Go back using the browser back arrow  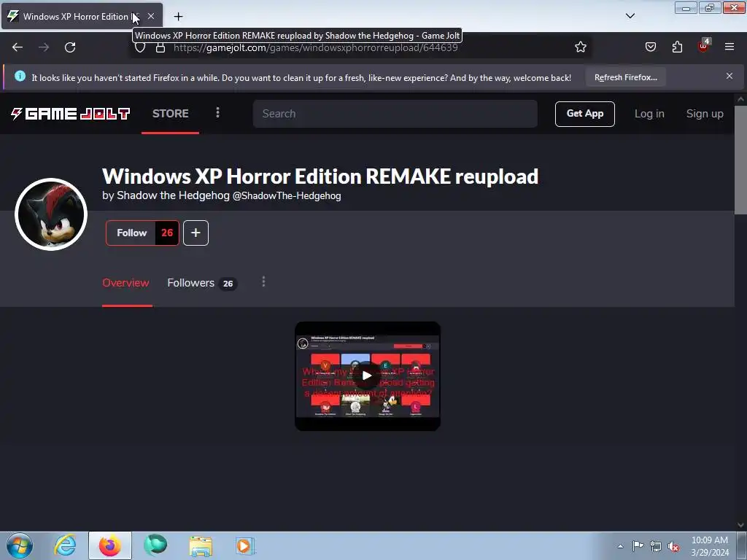click(x=18, y=47)
